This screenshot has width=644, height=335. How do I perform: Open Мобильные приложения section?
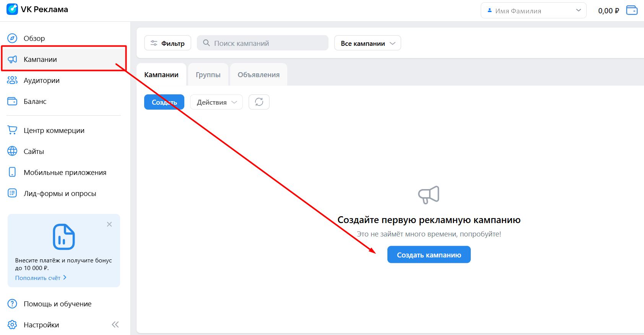64,172
